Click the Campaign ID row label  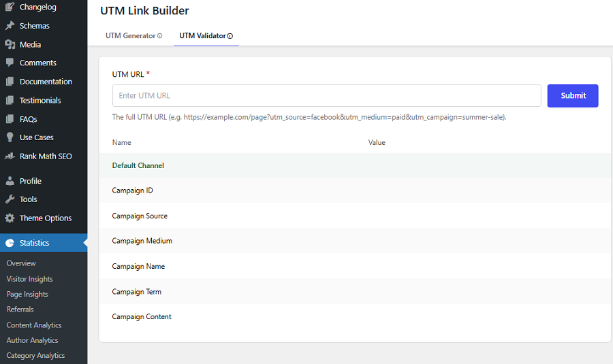pyautogui.click(x=133, y=191)
